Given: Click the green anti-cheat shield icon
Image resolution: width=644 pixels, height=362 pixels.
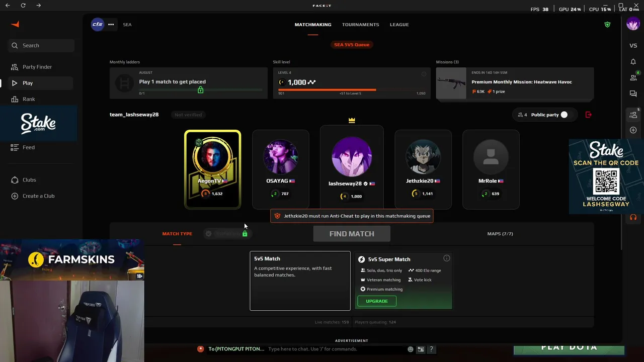Looking at the screenshot, I should click(x=607, y=24).
